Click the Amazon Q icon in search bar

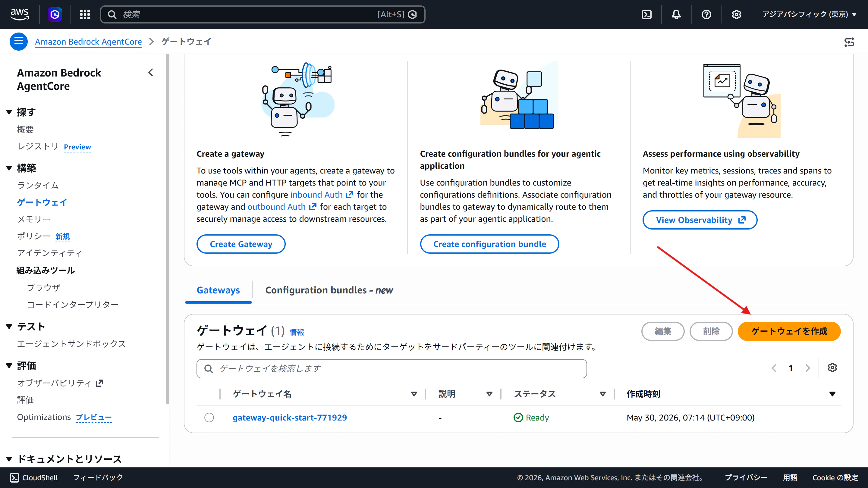(412, 14)
